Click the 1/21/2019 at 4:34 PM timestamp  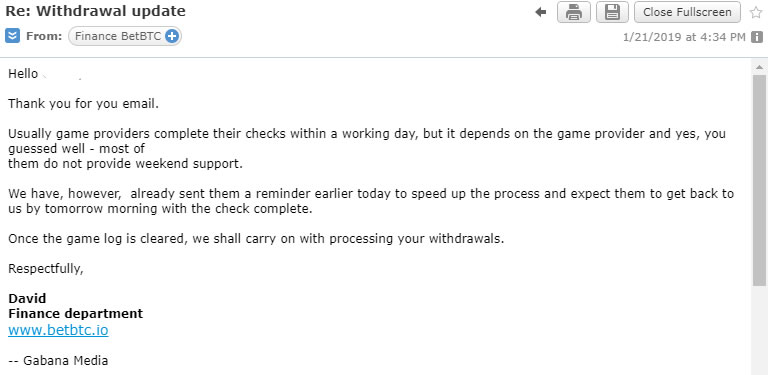[x=684, y=37]
